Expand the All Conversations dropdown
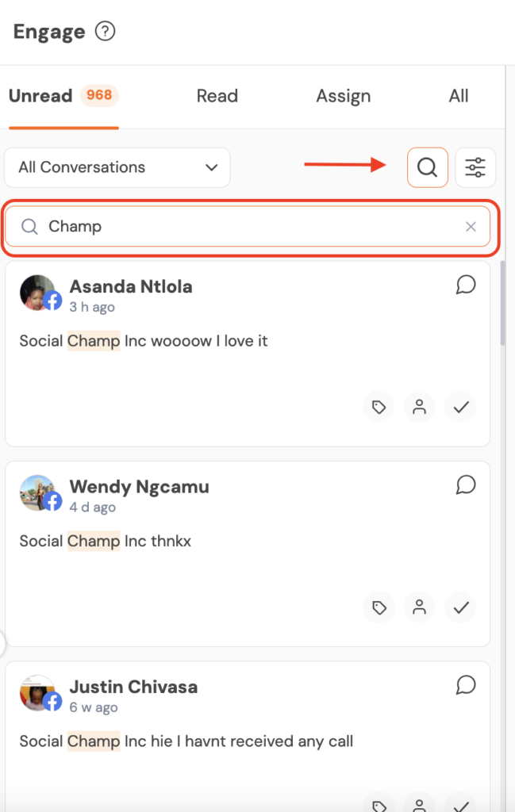 click(x=117, y=167)
